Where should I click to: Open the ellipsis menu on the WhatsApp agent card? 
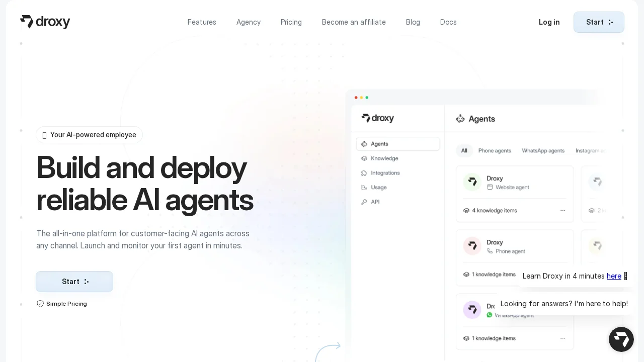tap(563, 338)
